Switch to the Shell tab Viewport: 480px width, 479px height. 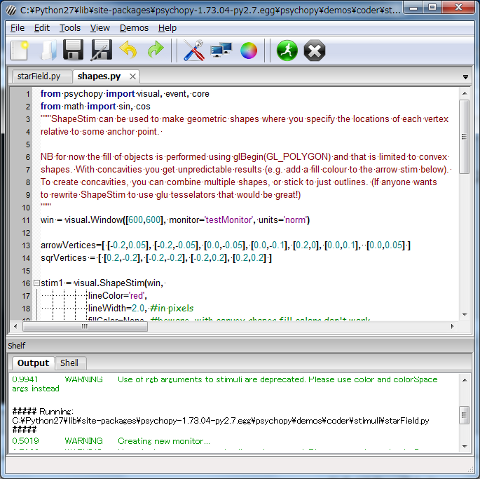point(69,363)
